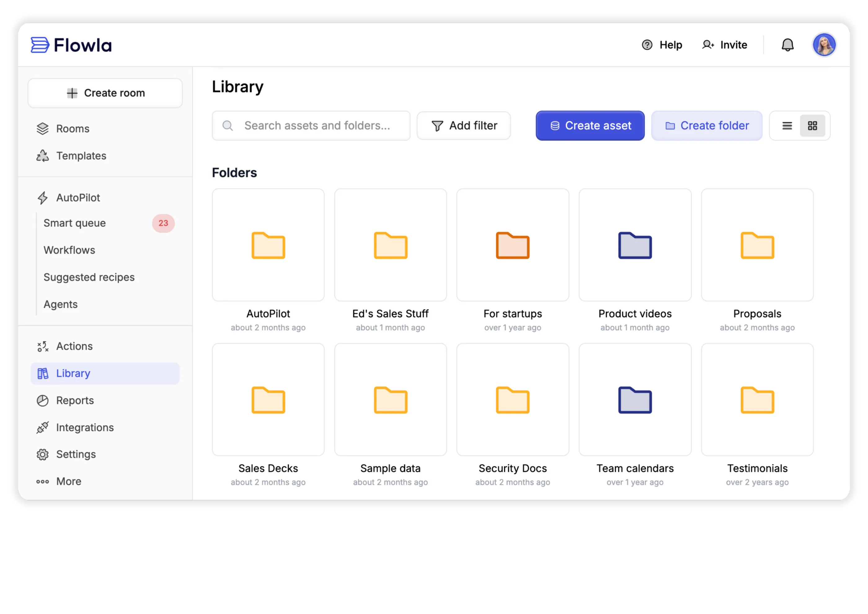
Task: Open the user profile avatar
Action: click(824, 45)
